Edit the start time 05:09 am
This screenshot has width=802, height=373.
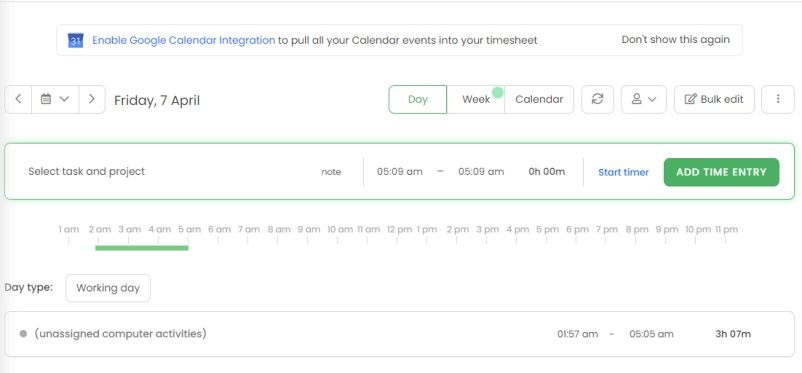click(x=400, y=171)
